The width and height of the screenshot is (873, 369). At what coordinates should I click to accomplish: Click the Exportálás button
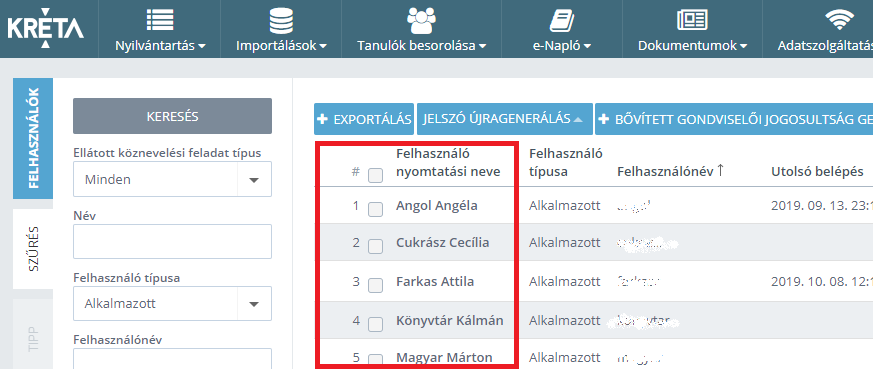[364, 119]
